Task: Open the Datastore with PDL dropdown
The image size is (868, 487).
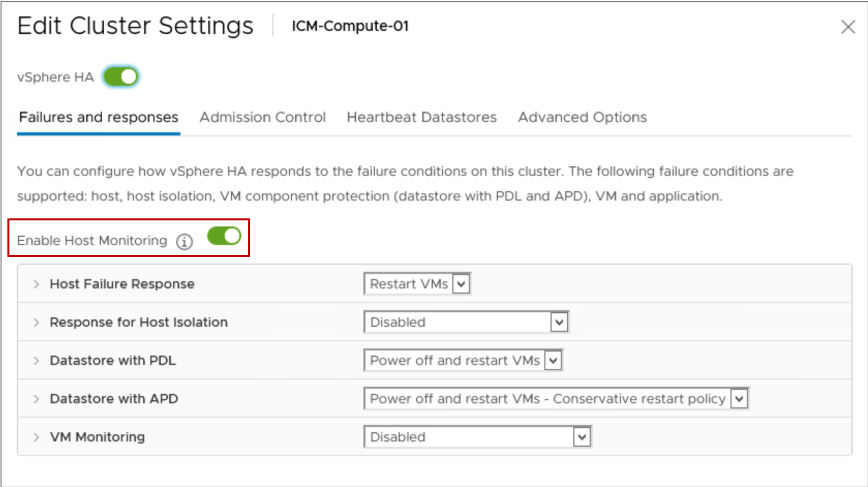Action: (x=463, y=360)
